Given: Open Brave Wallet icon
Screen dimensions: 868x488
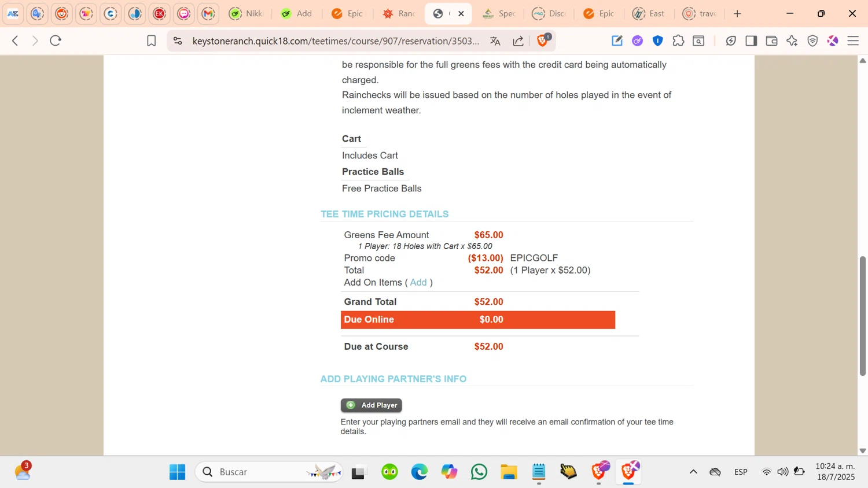Looking at the screenshot, I should pos(771,40).
